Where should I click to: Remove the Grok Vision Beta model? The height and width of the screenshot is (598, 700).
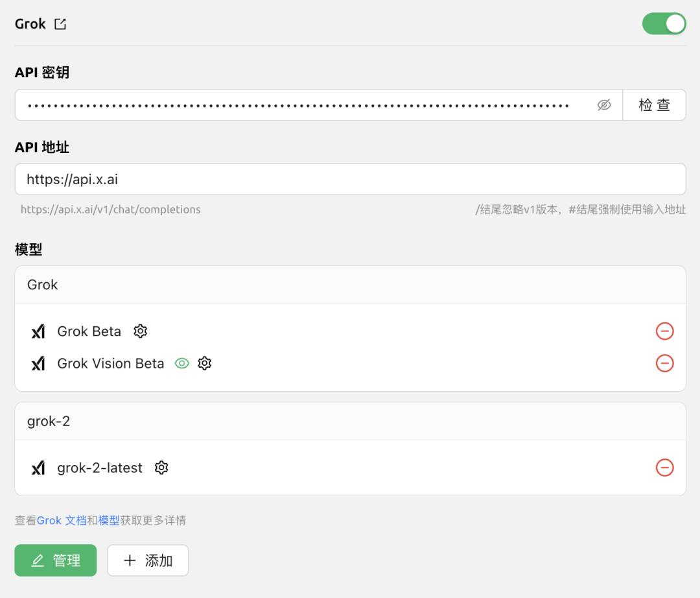click(x=664, y=363)
